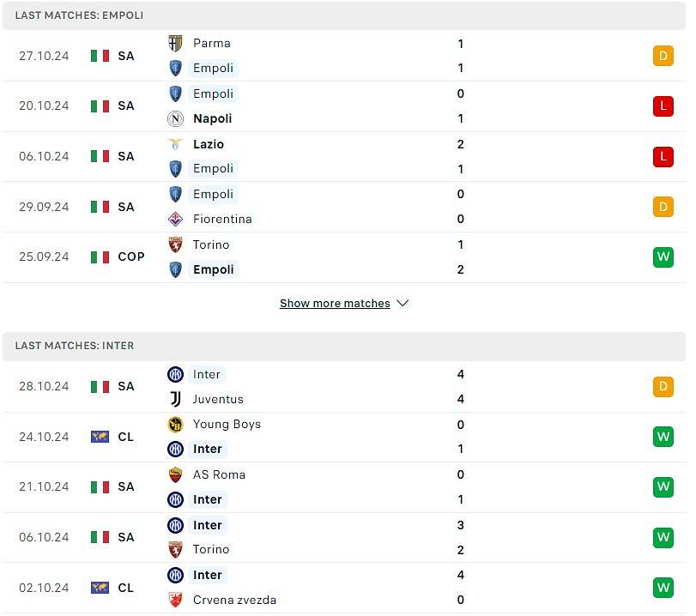The height and width of the screenshot is (616, 696).
Task: Click the Last Matches: Inter header
Action: (75, 346)
